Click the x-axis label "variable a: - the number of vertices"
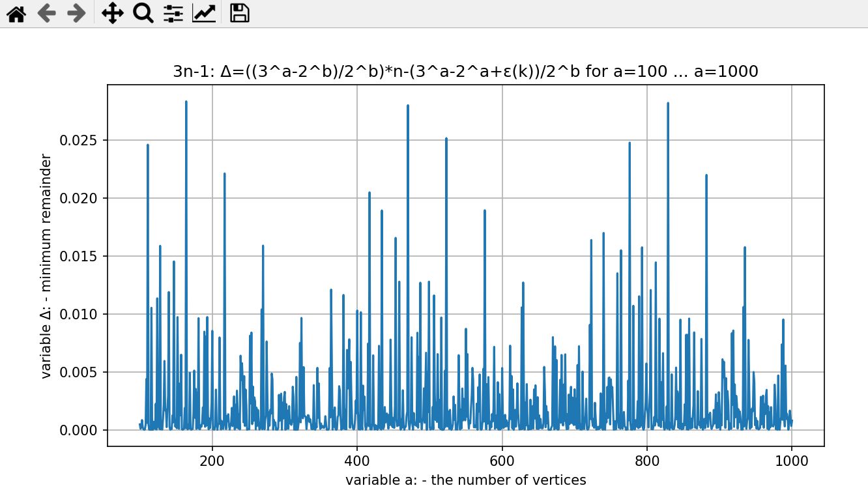Viewport: 868px width, 490px height. [x=465, y=480]
